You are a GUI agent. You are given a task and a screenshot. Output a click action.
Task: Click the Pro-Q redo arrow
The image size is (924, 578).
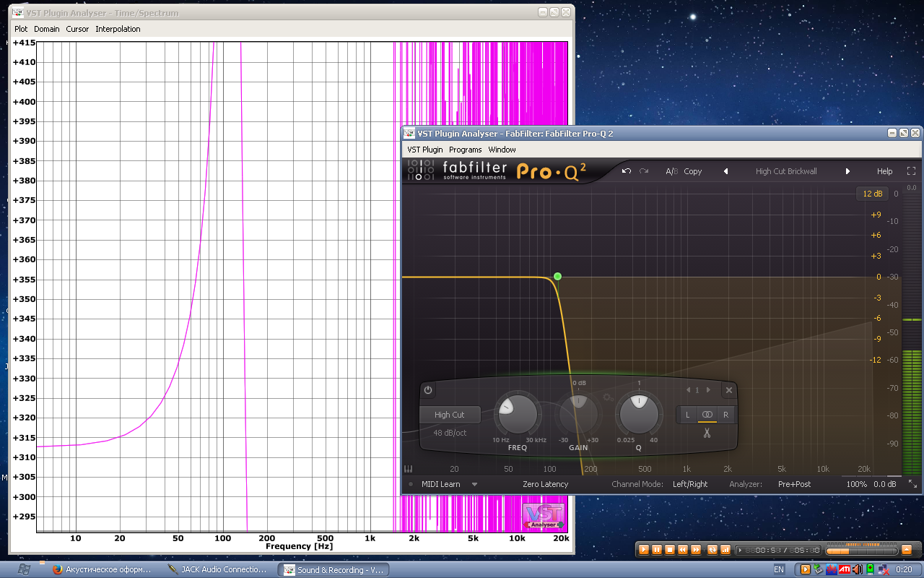click(x=644, y=171)
